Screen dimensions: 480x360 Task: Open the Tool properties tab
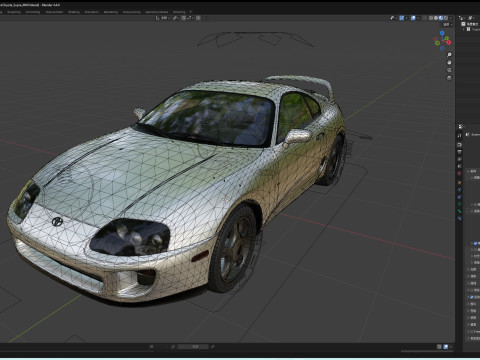click(460, 136)
